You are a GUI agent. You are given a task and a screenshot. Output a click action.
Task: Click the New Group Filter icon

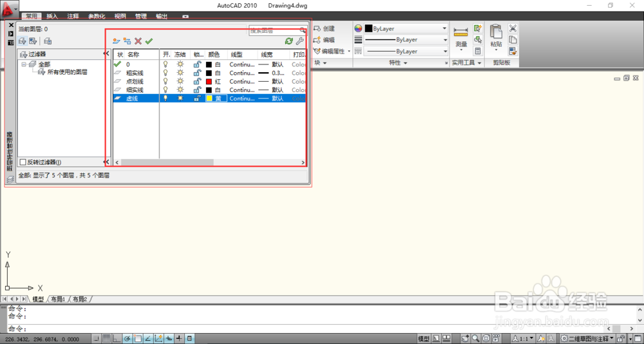tap(33, 41)
